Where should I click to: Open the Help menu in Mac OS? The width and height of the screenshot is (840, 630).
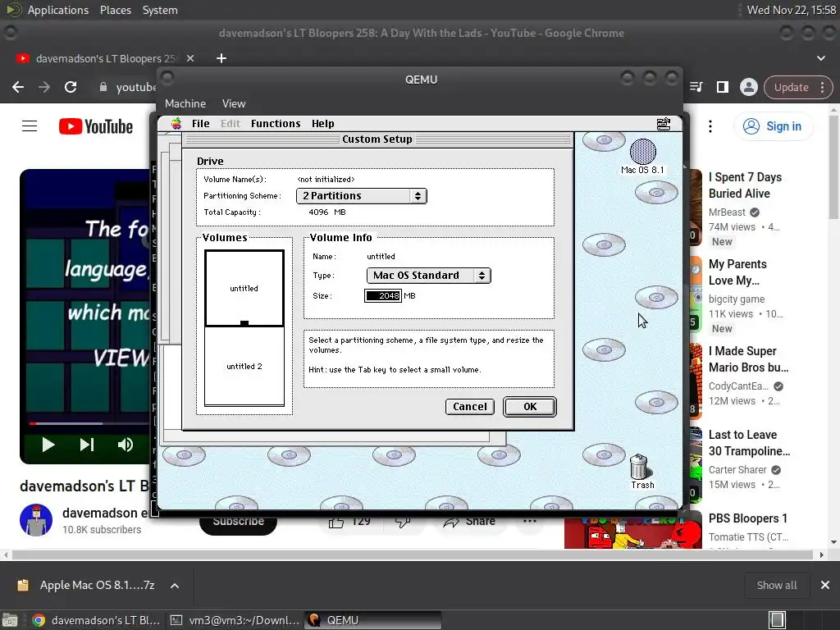click(323, 124)
